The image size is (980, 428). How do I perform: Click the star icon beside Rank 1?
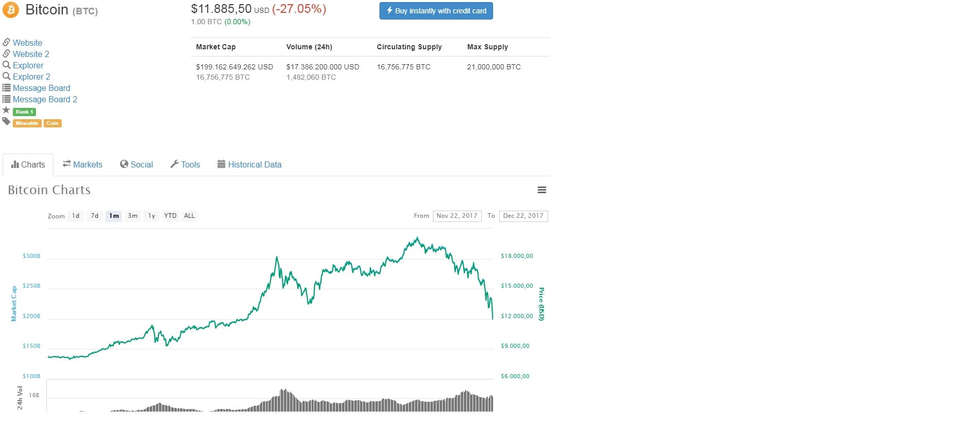(6, 110)
